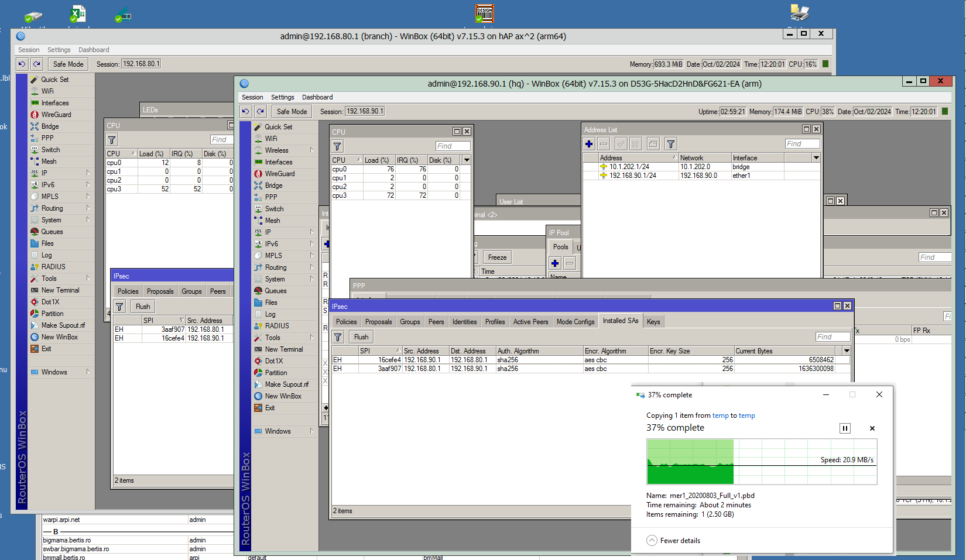Open New Terminal in hq sidebar

point(284,349)
